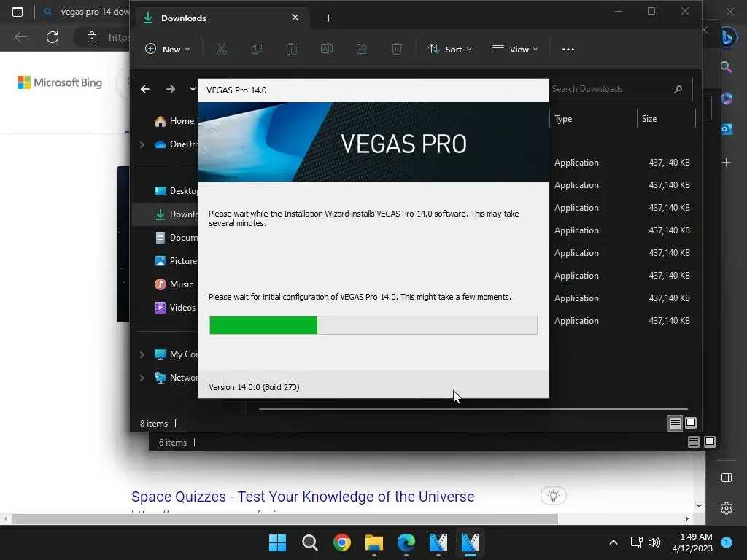The width and height of the screenshot is (747, 560).
Task: Close the Downloads tab
Action: [295, 17]
